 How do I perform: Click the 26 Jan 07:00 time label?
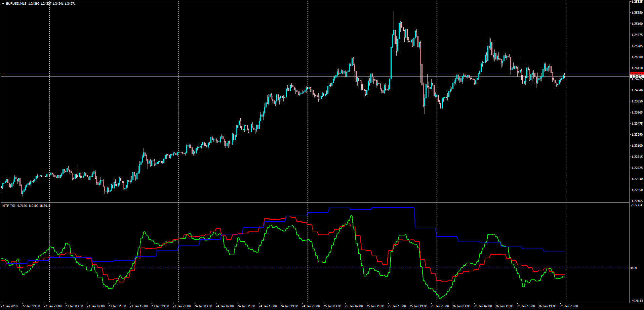click(x=483, y=306)
